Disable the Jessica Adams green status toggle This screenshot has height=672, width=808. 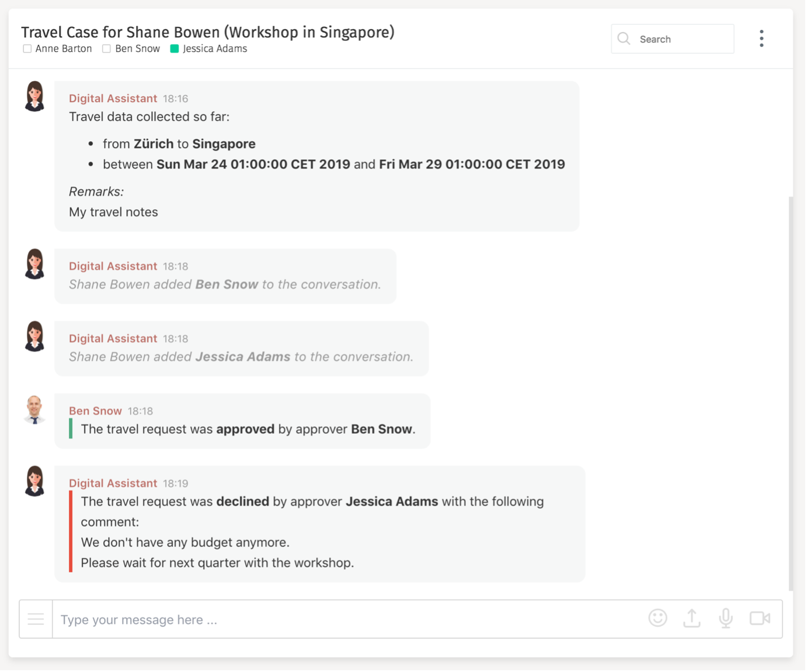pos(173,49)
